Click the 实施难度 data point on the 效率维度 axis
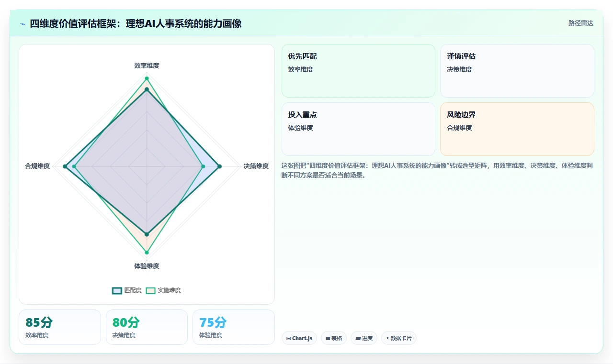 (147, 78)
